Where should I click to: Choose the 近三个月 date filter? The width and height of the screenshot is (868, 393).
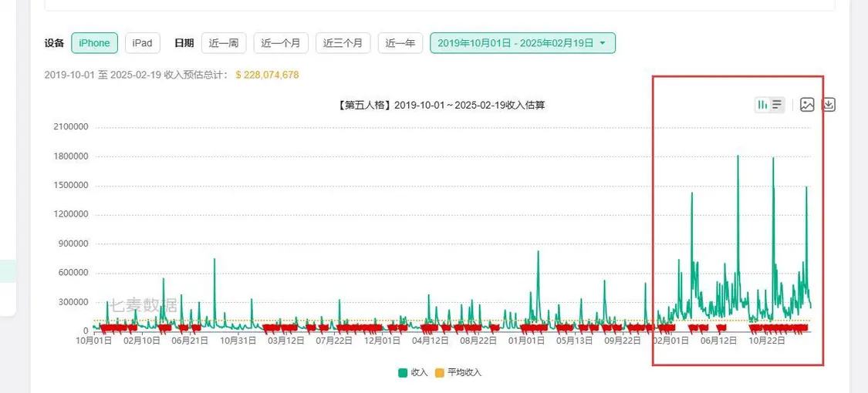[x=343, y=43]
